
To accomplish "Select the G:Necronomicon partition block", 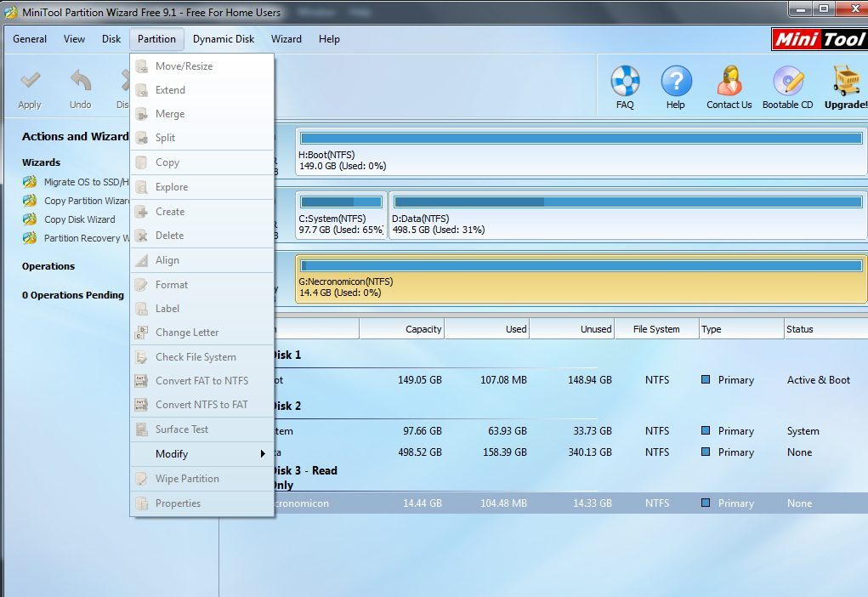I will [581, 279].
